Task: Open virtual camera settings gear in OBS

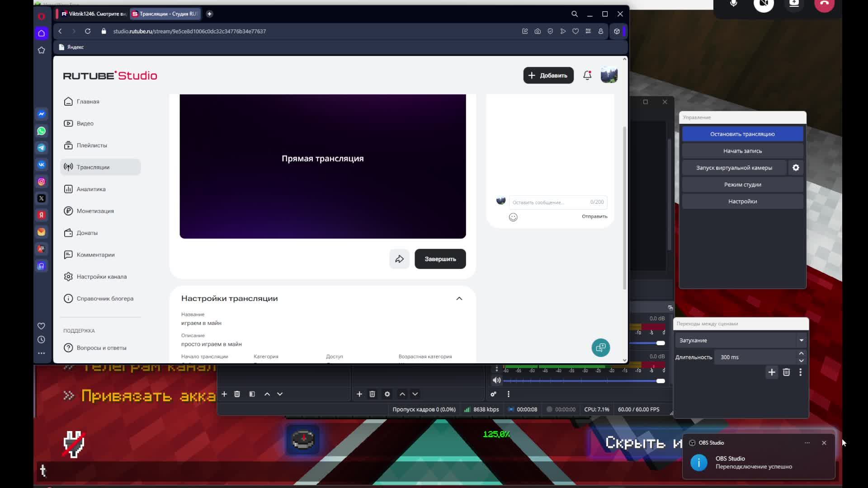Action: point(796,168)
